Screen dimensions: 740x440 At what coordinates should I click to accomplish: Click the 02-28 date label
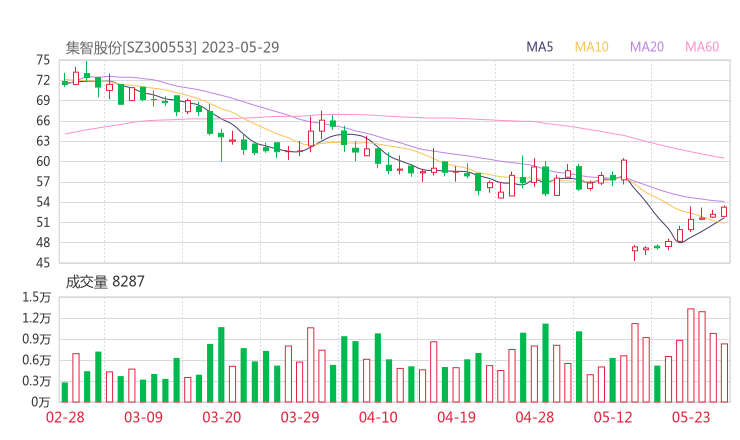65,417
